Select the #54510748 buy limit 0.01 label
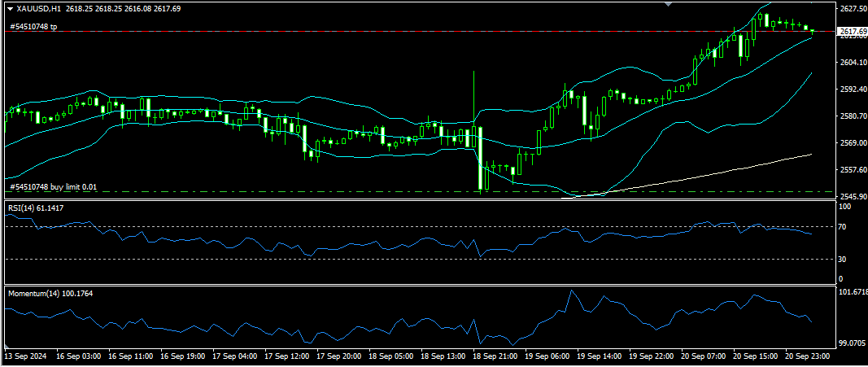Image resolution: width=868 pixels, height=367 pixels. [53, 186]
